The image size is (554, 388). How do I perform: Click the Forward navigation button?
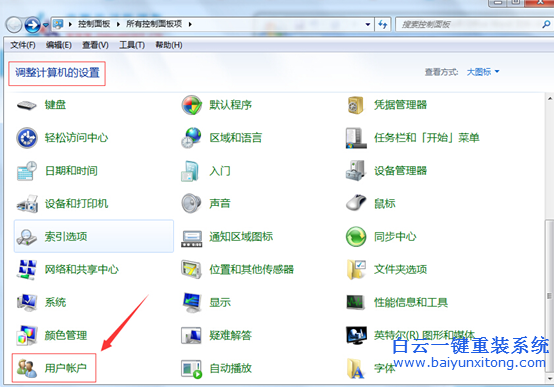tap(33, 25)
